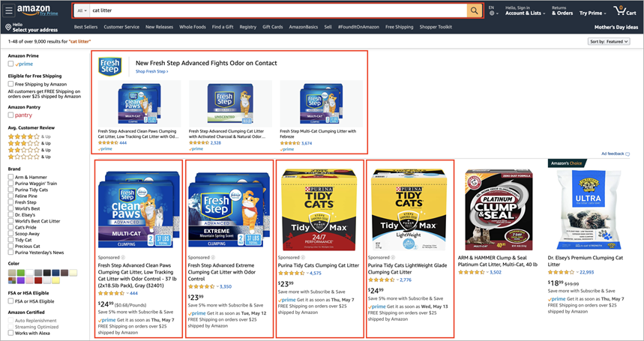Click the Sponsored info icon under Clean Paws 2-pack

(123, 258)
